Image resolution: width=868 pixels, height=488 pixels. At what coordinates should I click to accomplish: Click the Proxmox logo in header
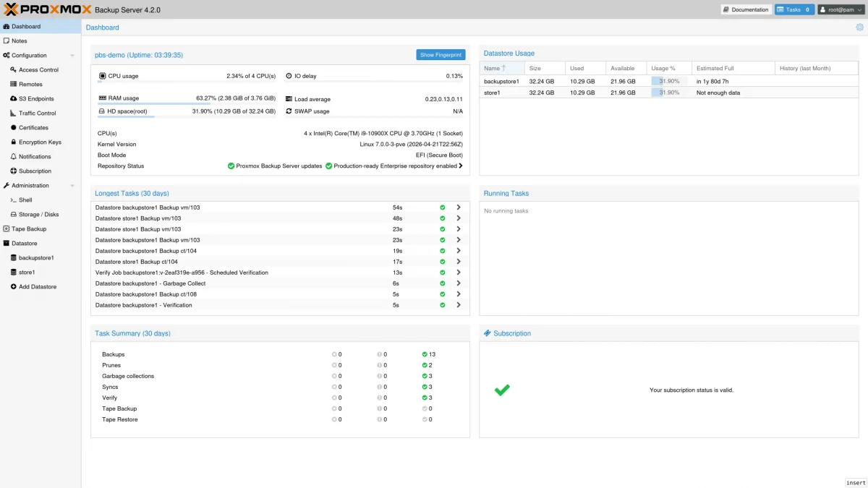tap(46, 10)
